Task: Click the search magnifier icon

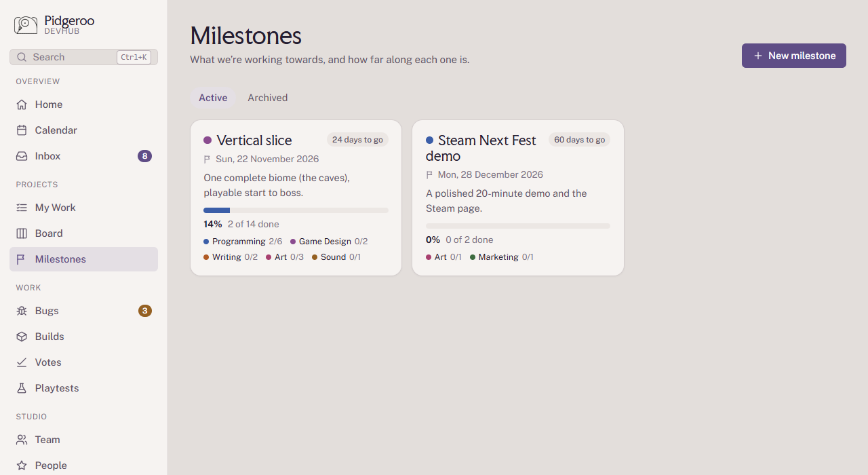Action: point(22,57)
